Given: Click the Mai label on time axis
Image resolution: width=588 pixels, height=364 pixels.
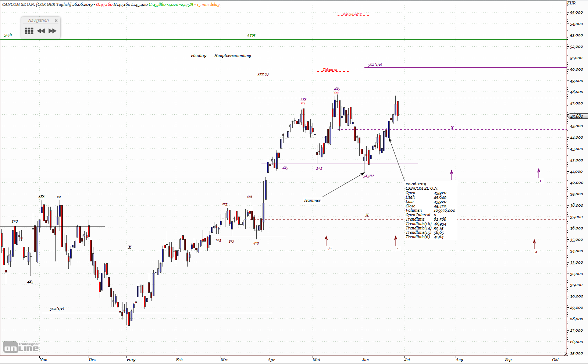Looking at the screenshot, I should click(x=316, y=360).
